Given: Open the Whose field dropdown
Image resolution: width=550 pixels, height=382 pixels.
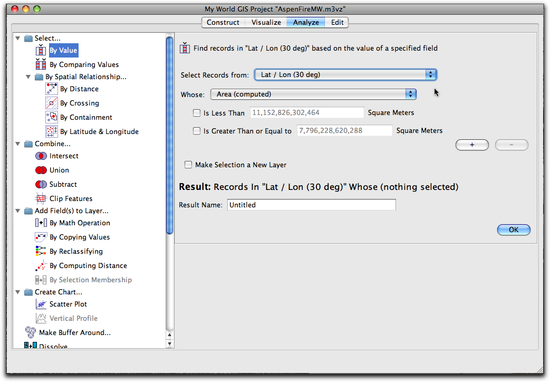Looking at the screenshot, I should pos(313,94).
